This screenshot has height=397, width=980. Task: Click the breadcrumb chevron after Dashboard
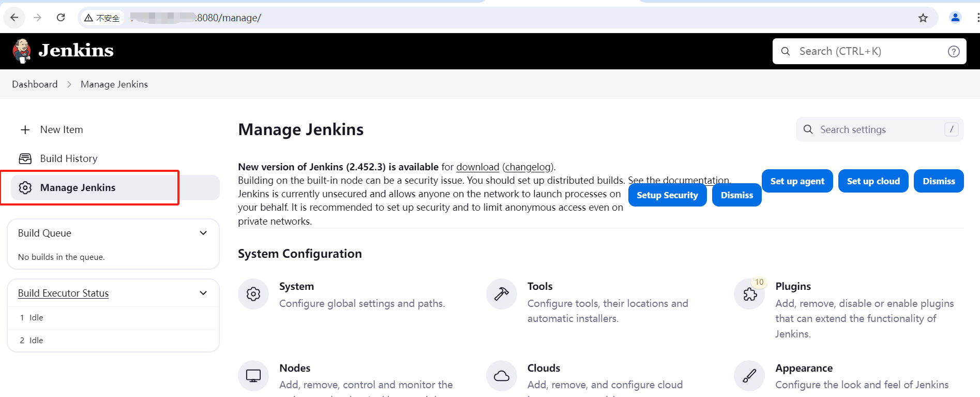pyautogui.click(x=69, y=84)
